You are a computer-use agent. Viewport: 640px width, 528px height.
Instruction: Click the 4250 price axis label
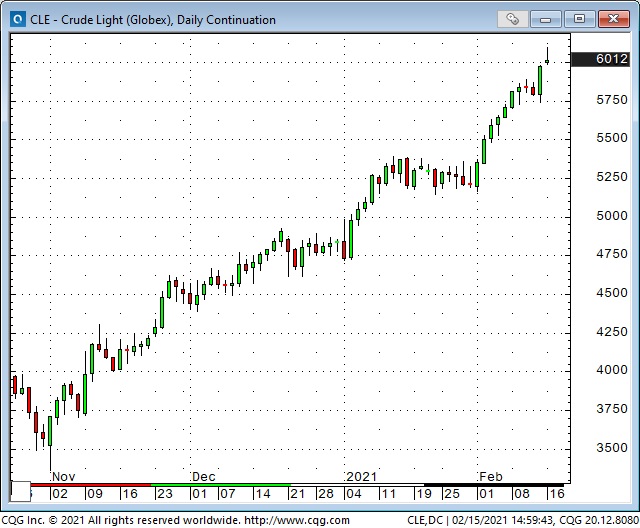611,331
